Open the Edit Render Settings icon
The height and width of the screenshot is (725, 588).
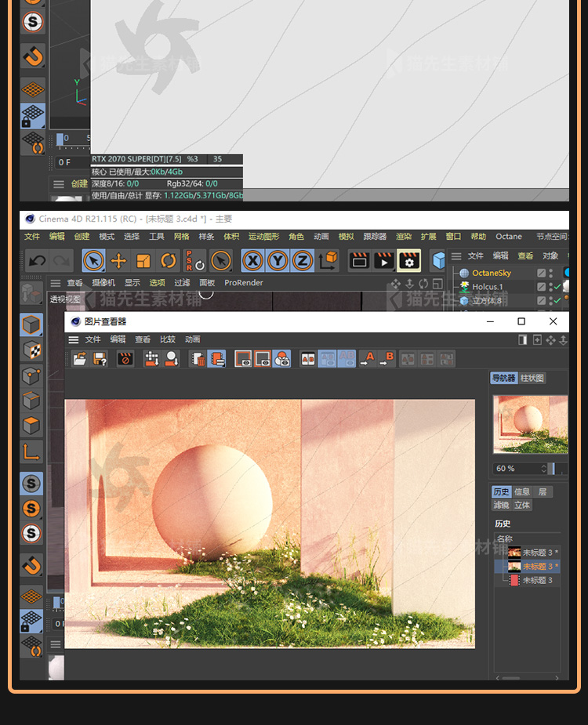pyautogui.click(x=408, y=261)
